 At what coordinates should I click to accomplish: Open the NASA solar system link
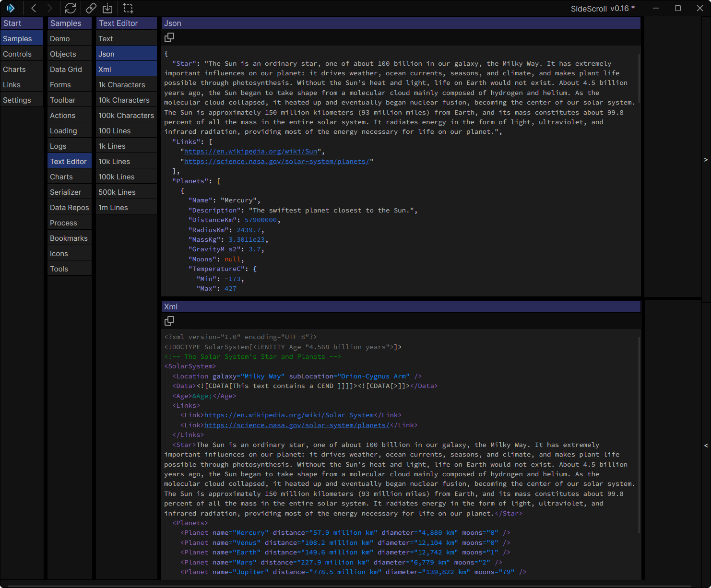[278, 161]
